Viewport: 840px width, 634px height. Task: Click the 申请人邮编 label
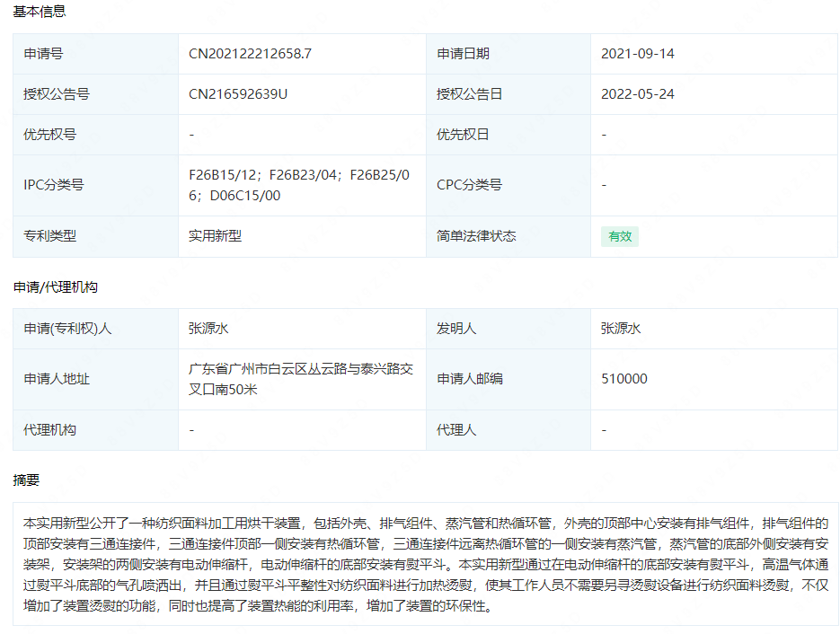470,379
